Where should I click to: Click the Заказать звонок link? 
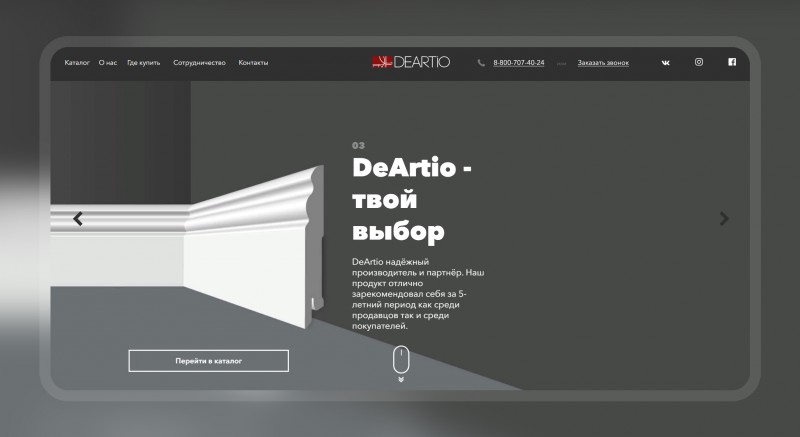click(x=603, y=63)
